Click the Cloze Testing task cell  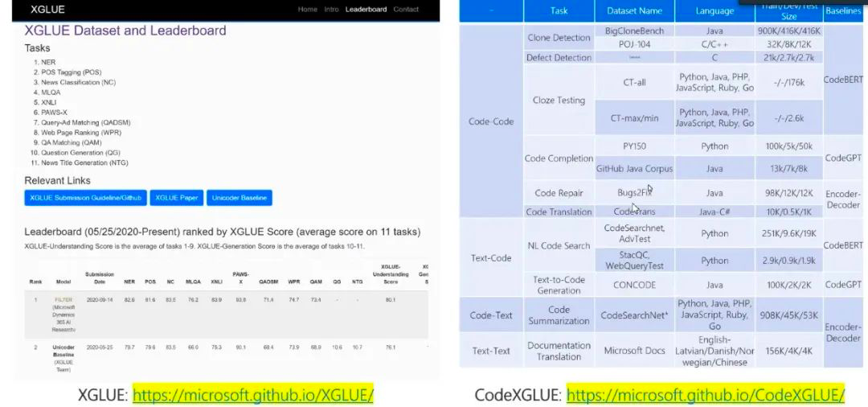pos(559,101)
